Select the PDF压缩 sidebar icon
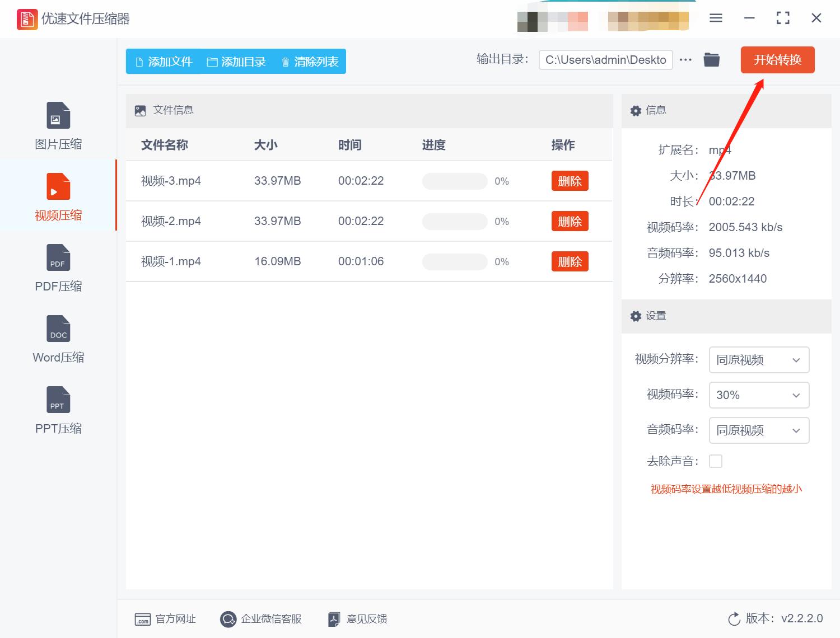Image resolution: width=840 pixels, height=638 pixels. (58, 257)
